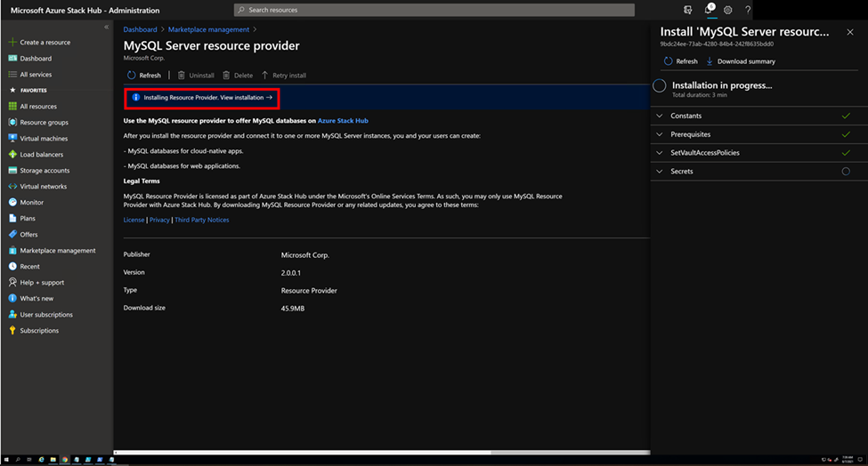Go to Dashboard breadcrumb

point(140,30)
